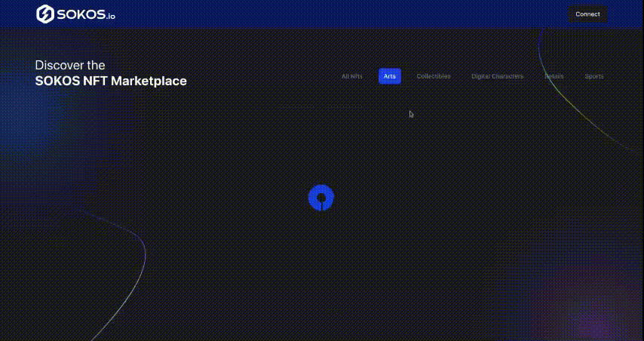Switch to the All NFTs category tab
Viewport: 644px width, 341px height.
(352, 76)
